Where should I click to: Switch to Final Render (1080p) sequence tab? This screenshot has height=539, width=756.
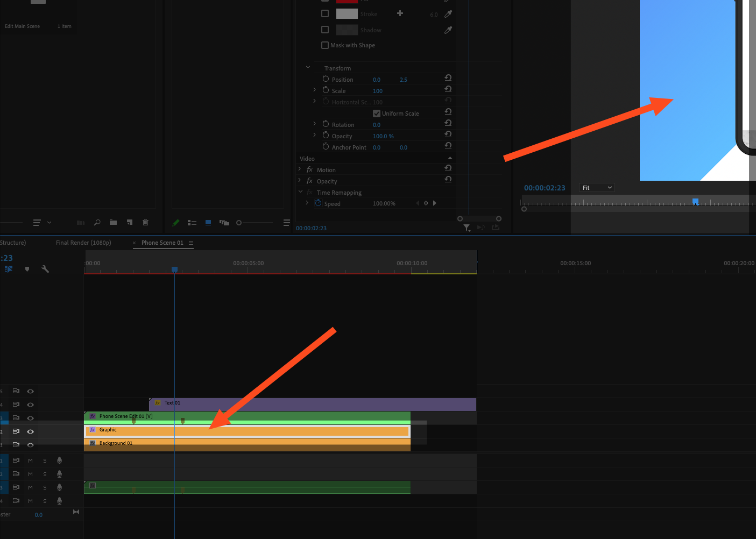(x=83, y=243)
